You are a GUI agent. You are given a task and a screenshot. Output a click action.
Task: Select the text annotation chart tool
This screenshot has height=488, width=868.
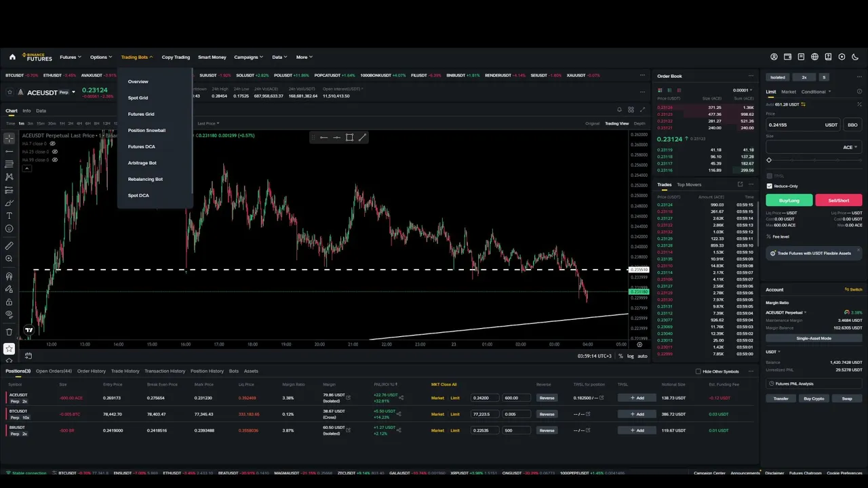(x=9, y=216)
